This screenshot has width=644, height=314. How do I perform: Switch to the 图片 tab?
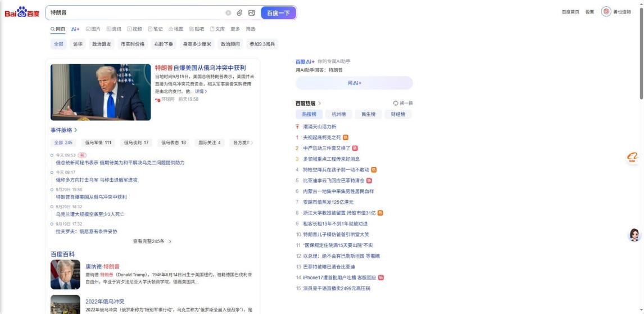[x=93, y=29]
